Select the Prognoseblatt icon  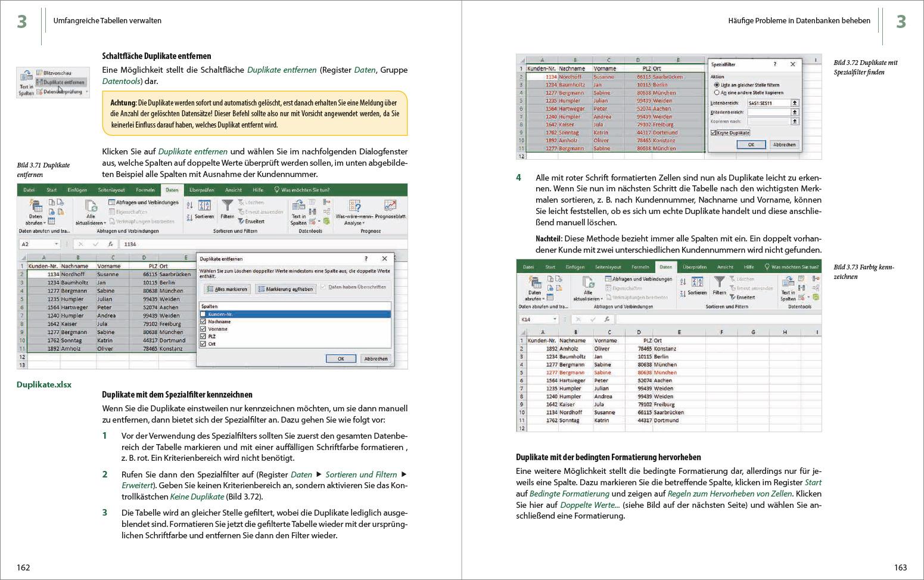click(x=390, y=206)
